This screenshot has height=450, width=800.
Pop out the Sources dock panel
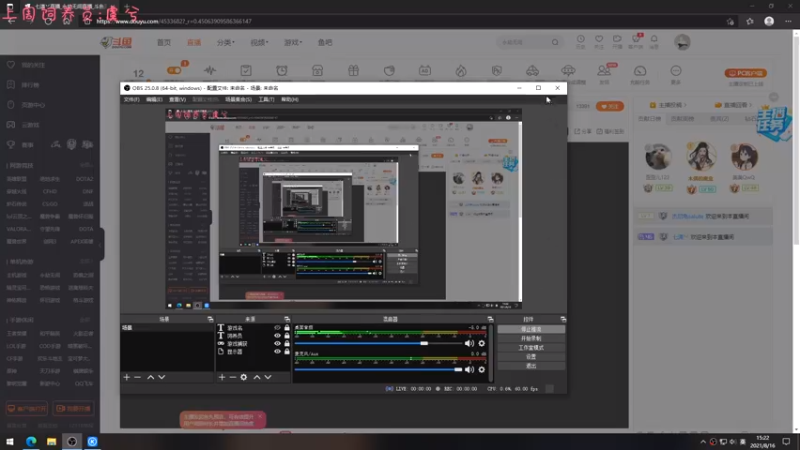(287, 319)
